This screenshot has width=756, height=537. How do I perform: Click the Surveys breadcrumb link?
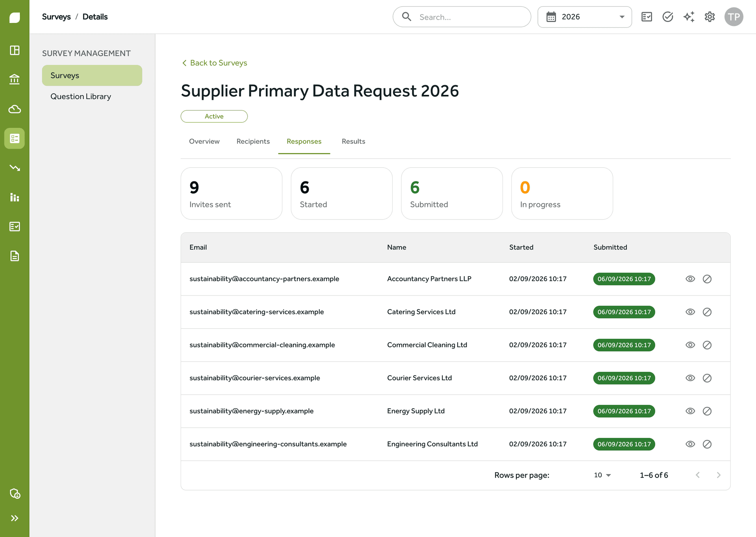(x=56, y=17)
